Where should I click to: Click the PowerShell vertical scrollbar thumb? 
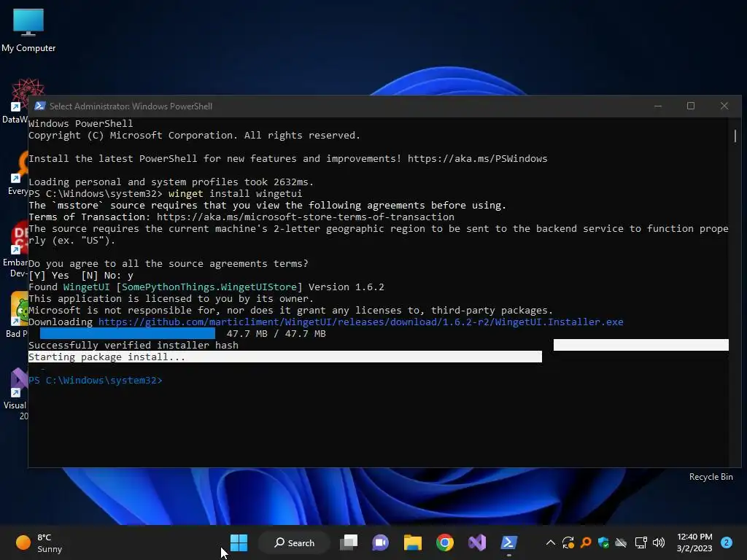735,136
